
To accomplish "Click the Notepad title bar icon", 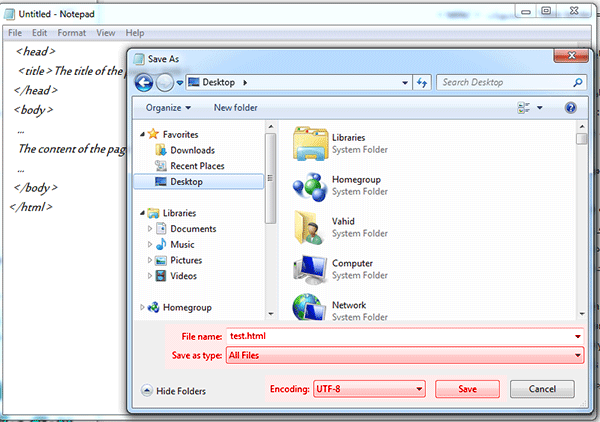I will (9, 14).
